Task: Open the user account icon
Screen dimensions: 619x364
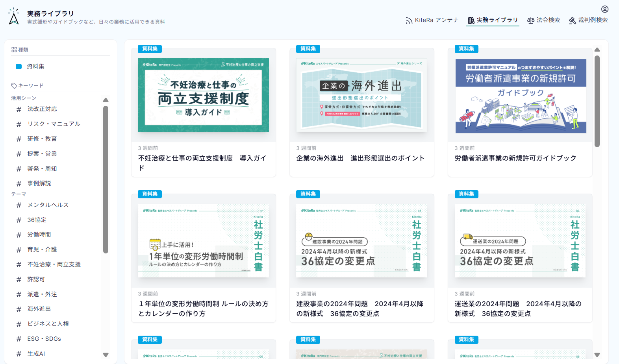Action: click(x=605, y=9)
